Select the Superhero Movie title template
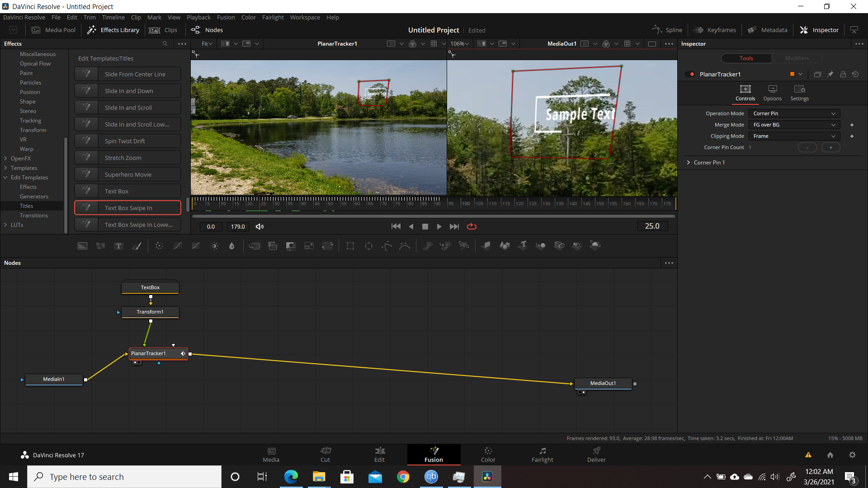 (x=128, y=174)
